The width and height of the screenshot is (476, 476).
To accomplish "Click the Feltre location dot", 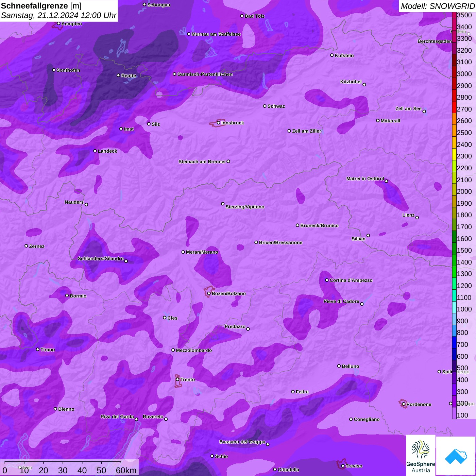I will pyautogui.click(x=293, y=392).
